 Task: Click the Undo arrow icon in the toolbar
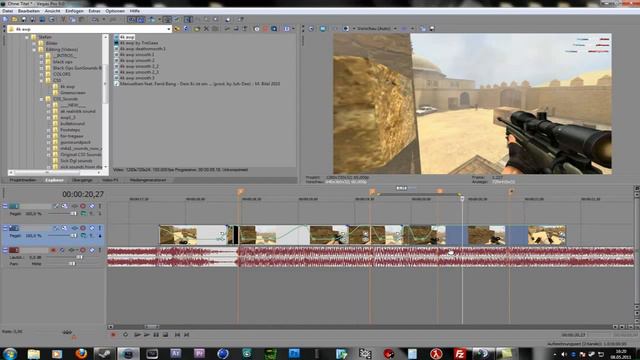(x=95, y=19)
